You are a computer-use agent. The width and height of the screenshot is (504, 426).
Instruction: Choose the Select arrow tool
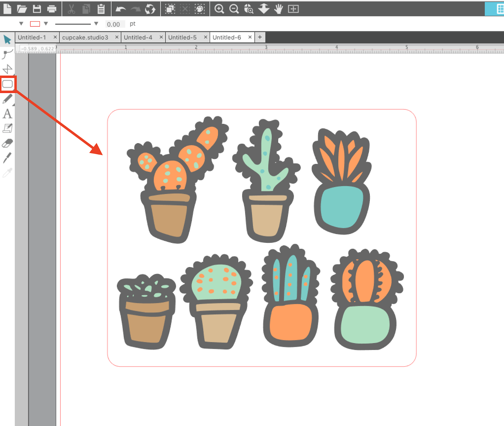tap(7, 39)
